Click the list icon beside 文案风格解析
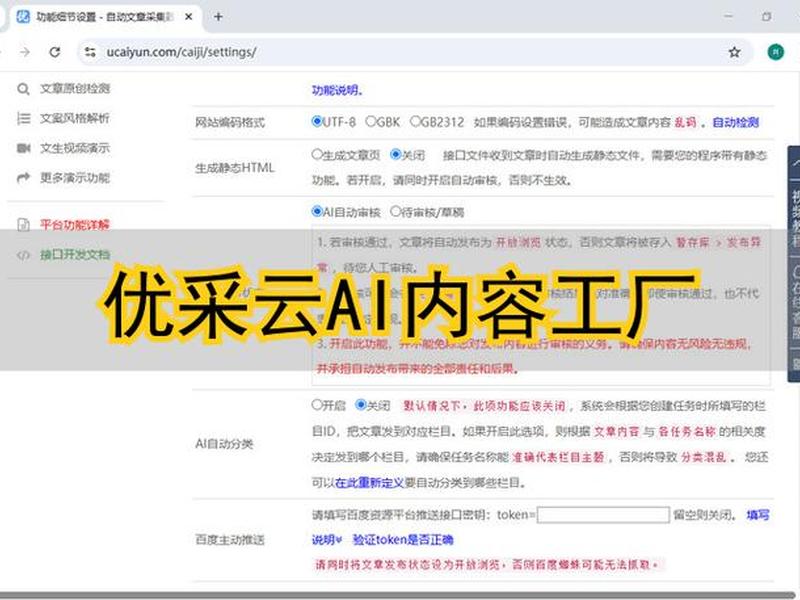This screenshot has height=600, width=800. point(23,118)
